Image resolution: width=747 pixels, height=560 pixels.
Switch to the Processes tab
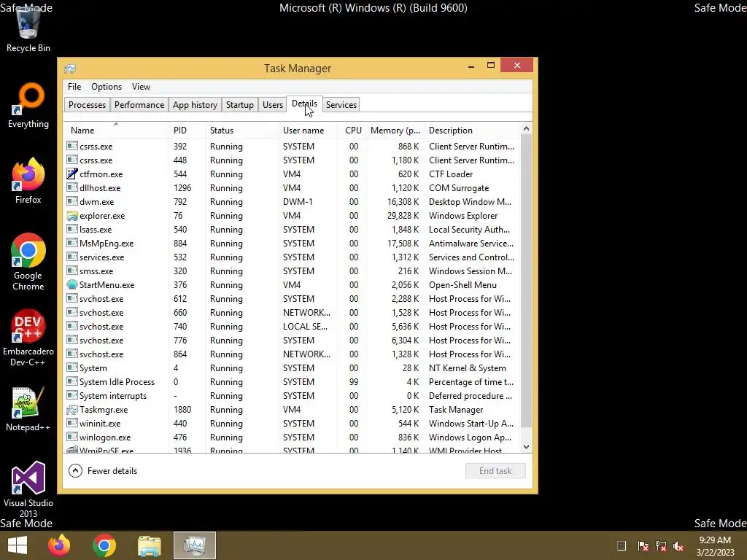coord(88,105)
